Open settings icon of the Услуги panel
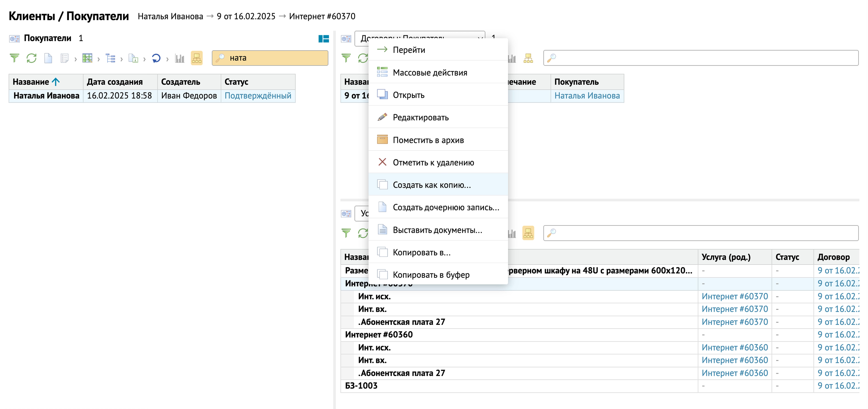 coord(346,214)
